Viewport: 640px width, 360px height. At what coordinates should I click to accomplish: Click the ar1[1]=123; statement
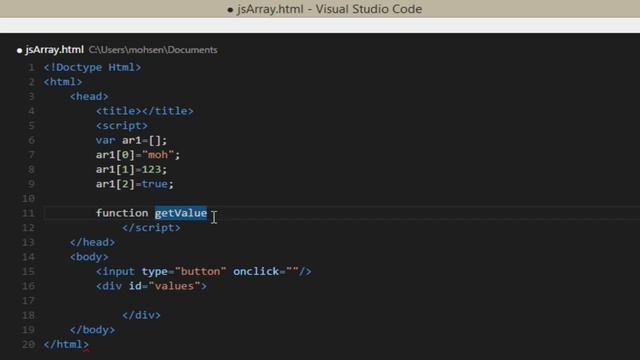(131, 169)
